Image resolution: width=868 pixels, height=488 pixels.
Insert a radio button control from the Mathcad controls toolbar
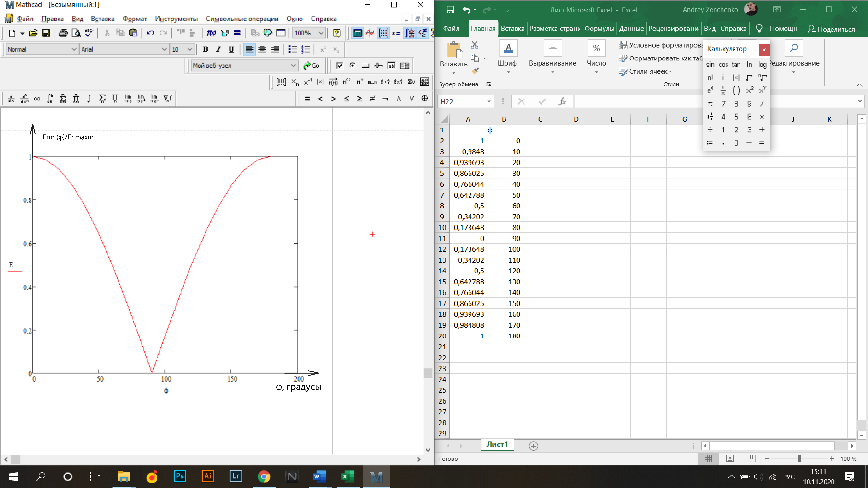(352, 66)
